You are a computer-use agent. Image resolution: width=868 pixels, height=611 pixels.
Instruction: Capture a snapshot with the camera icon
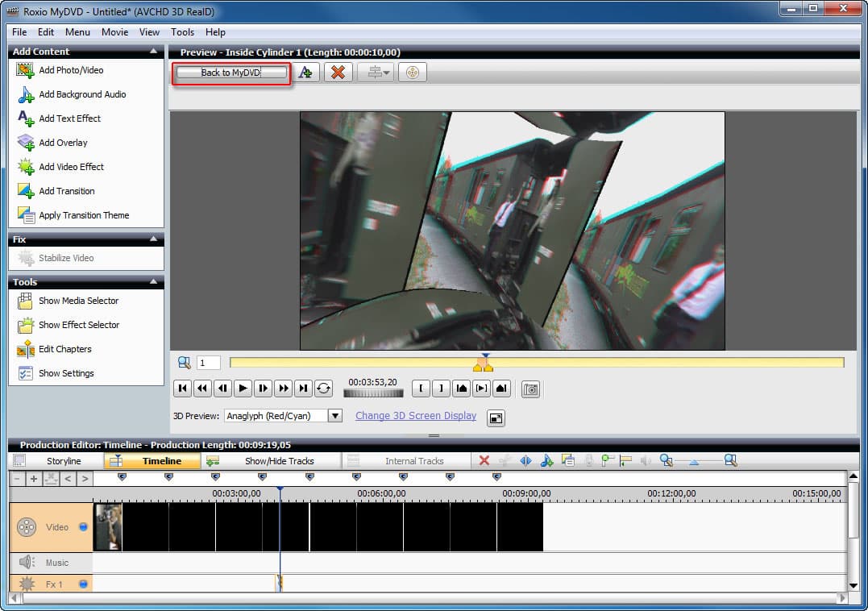(x=530, y=389)
